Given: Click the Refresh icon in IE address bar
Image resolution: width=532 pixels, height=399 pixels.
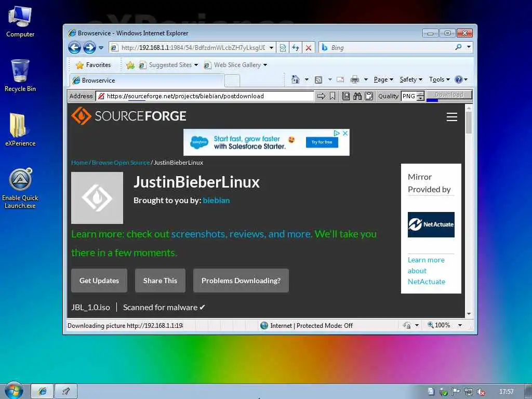Looking at the screenshot, I should [296, 48].
